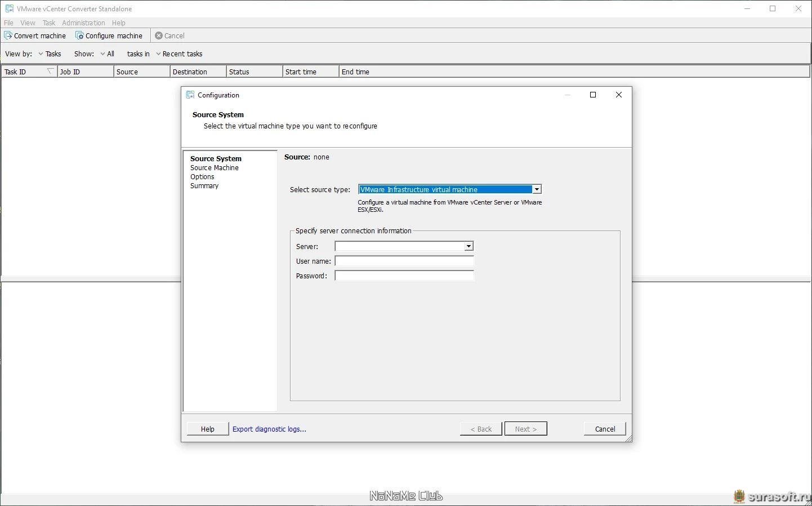Click the Source column header
The width and height of the screenshot is (812, 506).
pos(142,72)
